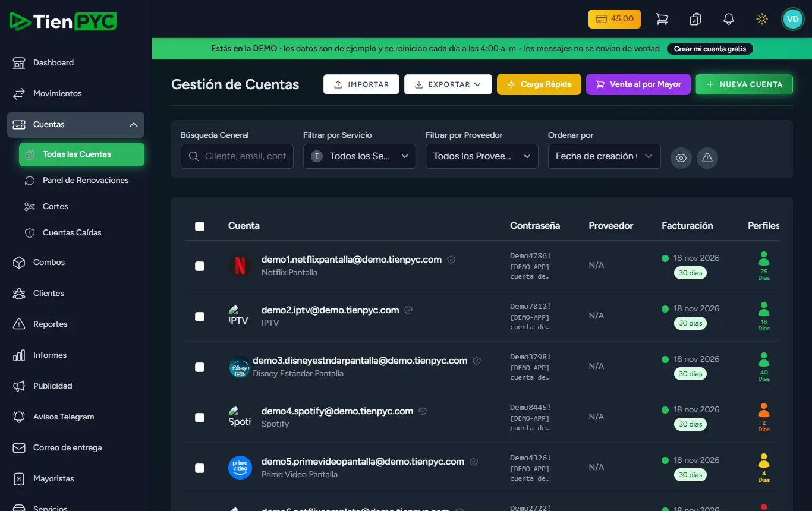Click the Nueva Cuenta button
Image resolution: width=812 pixels, height=511 pixels.
click(744, 84)
